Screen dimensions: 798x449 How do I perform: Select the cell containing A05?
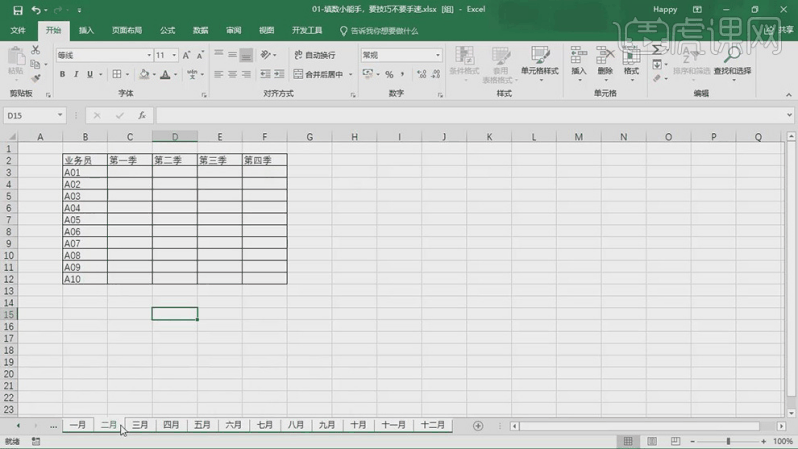click(x=85, y=220)
